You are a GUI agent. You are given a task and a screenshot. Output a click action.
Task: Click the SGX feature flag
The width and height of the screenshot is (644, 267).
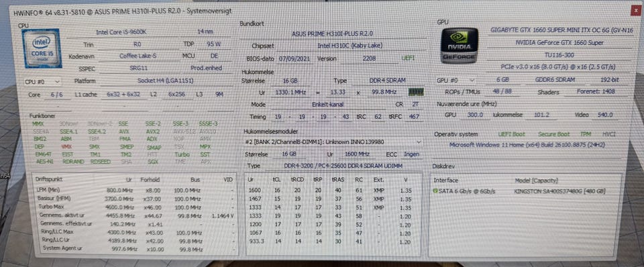153,162
